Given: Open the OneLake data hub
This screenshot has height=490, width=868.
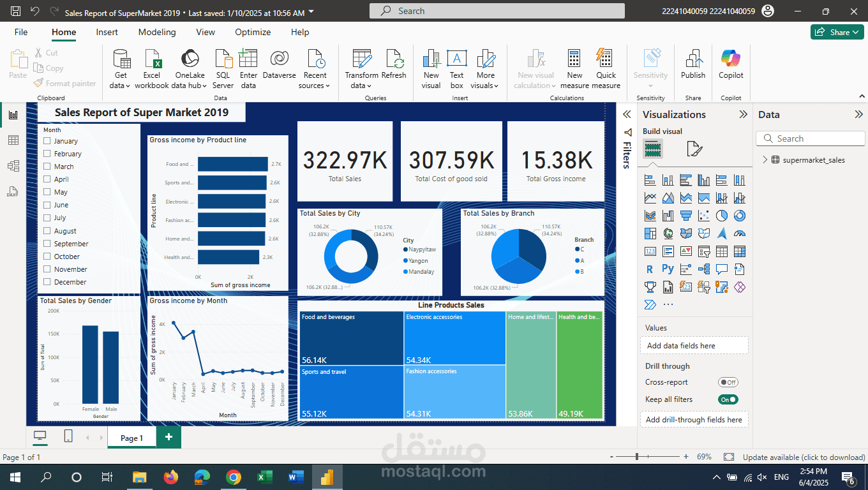Looking at the screenshot, I should 190,69.
